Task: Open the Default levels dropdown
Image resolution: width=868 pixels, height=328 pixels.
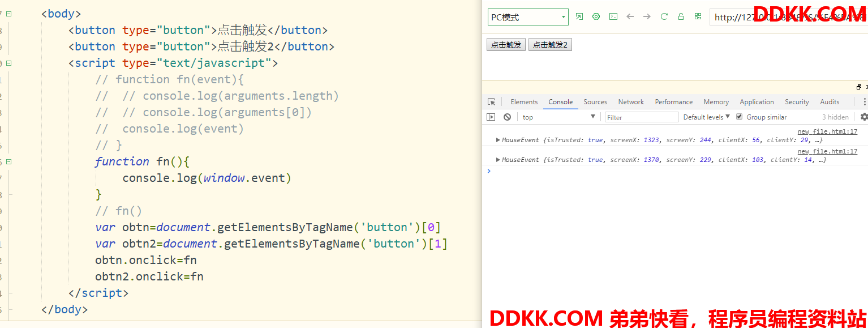Action: tap(707, 117)
